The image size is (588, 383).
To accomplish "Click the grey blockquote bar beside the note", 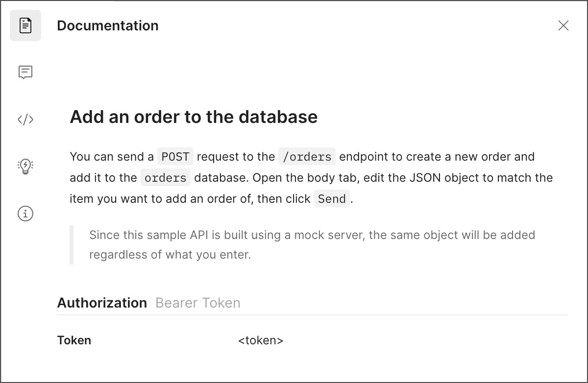I will [72, 245].
